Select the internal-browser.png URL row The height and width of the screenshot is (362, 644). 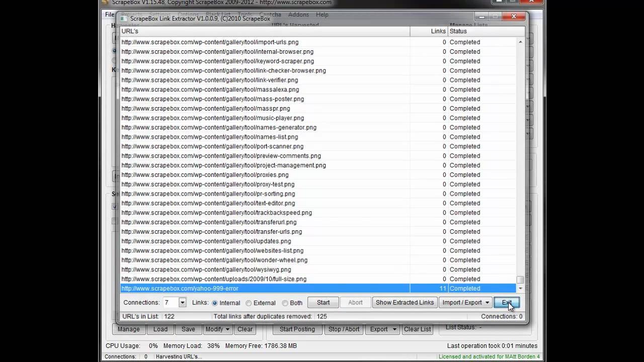pyautogui.click(x=318, y=52)
